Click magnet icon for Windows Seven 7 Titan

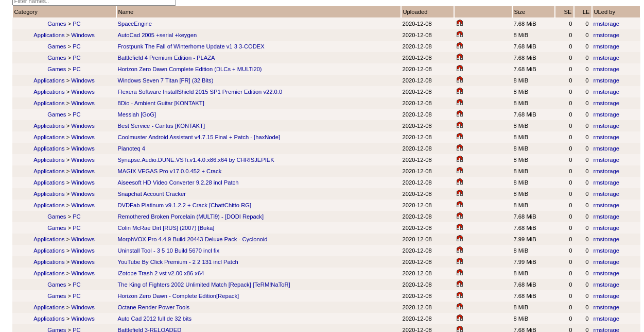tap(460, 80)
